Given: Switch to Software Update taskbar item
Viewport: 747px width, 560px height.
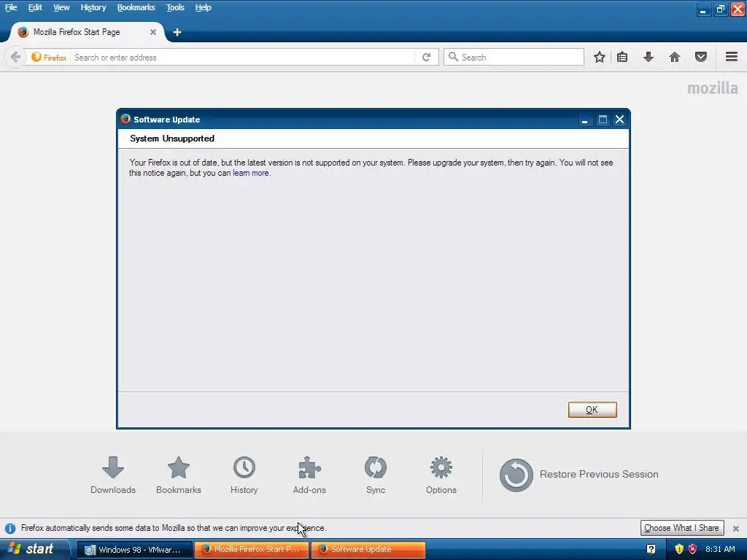Looking at the screenshot, I should (368, 550).
